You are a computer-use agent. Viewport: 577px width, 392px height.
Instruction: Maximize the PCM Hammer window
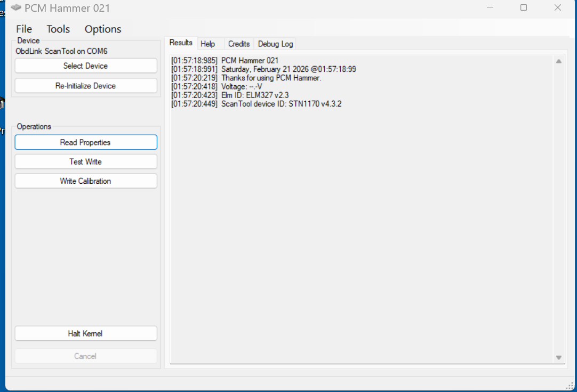[x=524, y=8]
